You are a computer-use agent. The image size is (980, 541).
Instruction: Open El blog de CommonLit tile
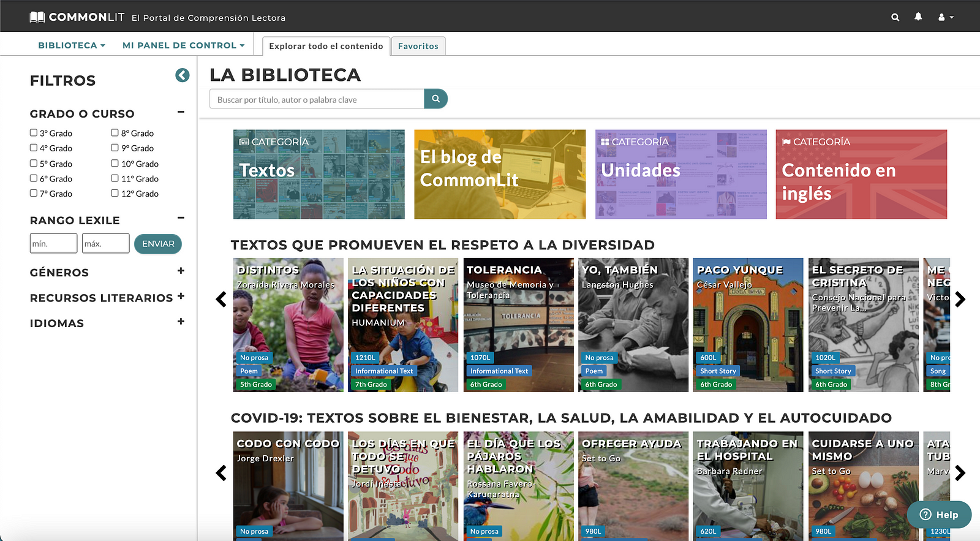(x=500, y=174)
